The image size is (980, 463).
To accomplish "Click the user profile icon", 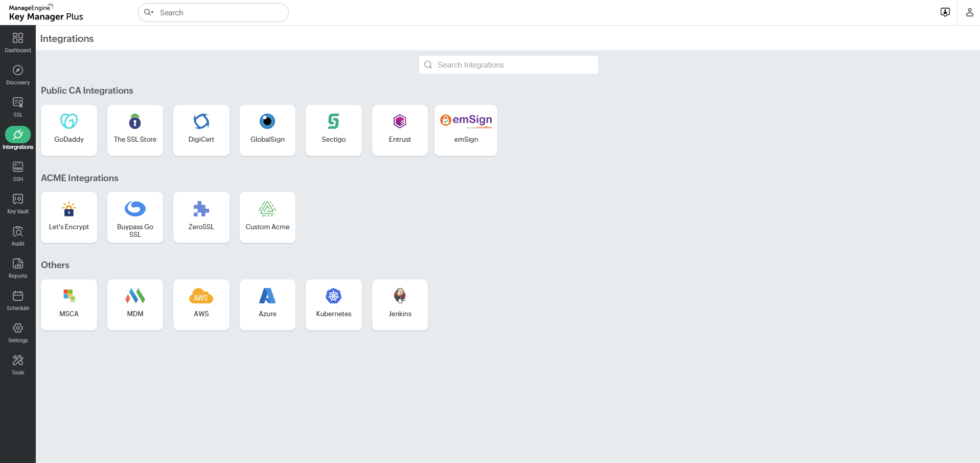I will tap(969, 12).
